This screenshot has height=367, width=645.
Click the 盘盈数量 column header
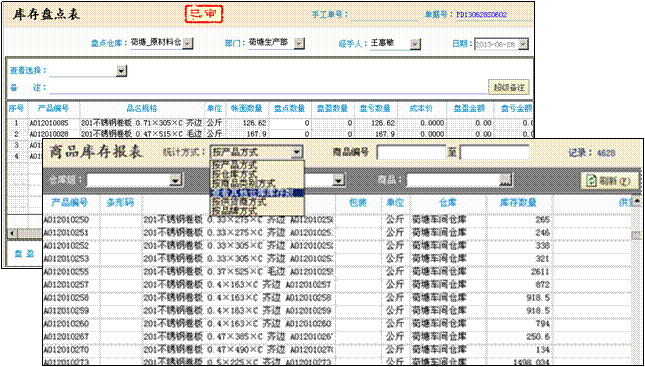(x=333, y=108)
